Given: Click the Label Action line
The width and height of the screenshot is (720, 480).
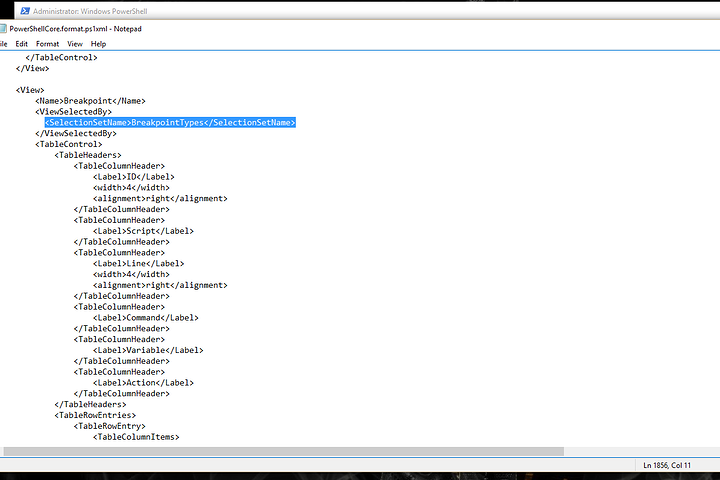Looking at the screenshot, I should (143, 382).
